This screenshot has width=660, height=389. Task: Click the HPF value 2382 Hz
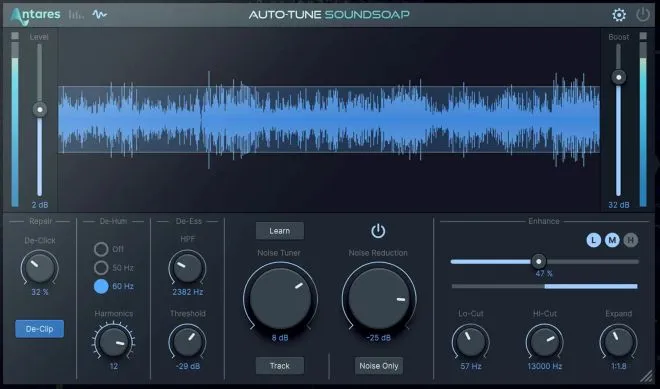(x=187, y=292)
